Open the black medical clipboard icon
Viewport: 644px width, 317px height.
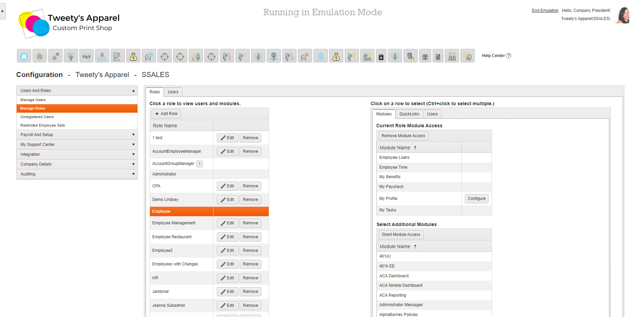[381, 56]
